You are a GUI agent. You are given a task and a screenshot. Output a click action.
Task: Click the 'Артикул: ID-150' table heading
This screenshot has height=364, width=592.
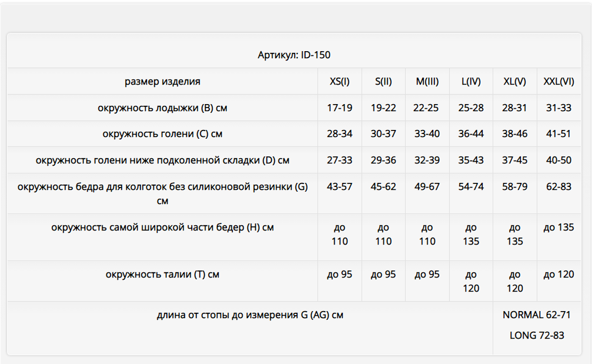click(294, 55)
